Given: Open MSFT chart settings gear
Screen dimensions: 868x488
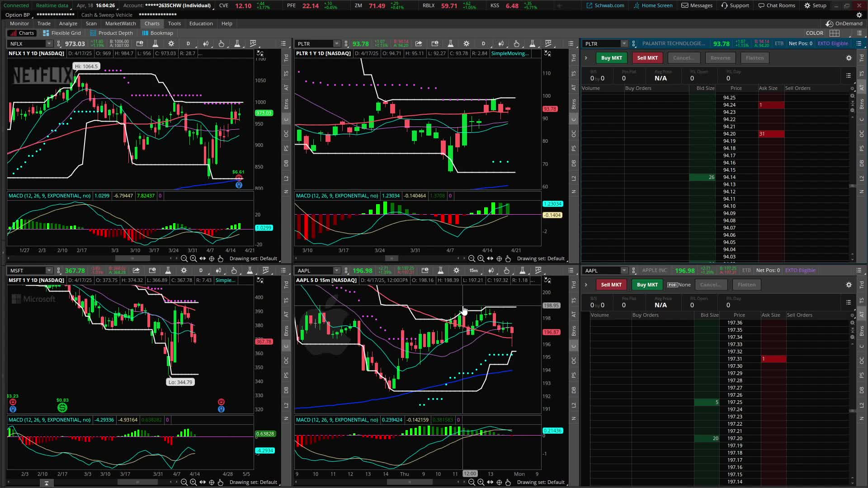Looking at the screenshot, I should point(184,271).
